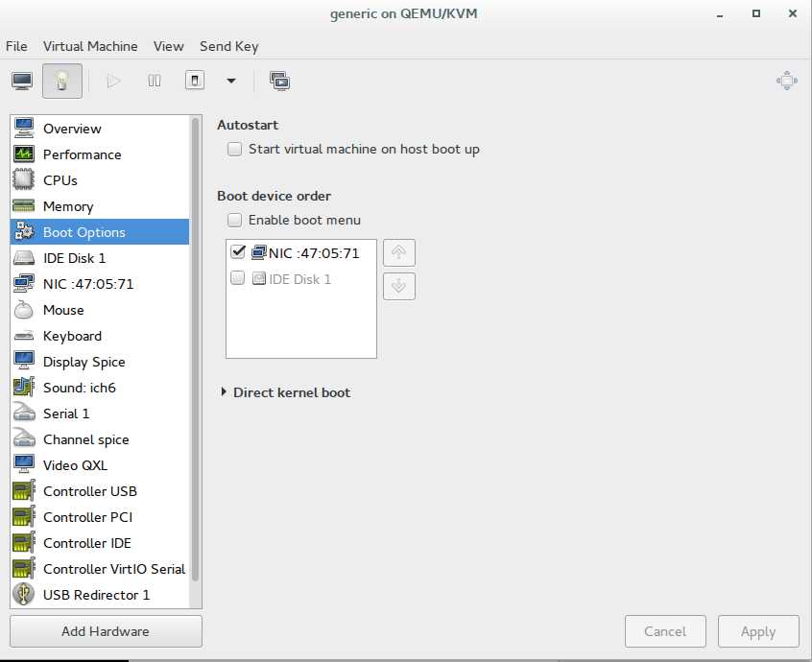
Task: Open Mouse device settings
Action: click(x=100, y=310)
